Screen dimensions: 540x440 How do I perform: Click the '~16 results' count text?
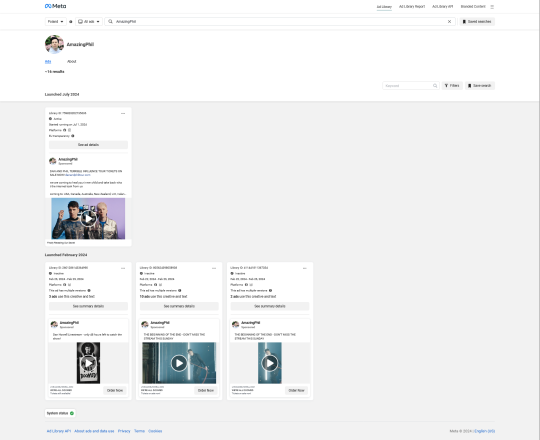tap(54, 72)
